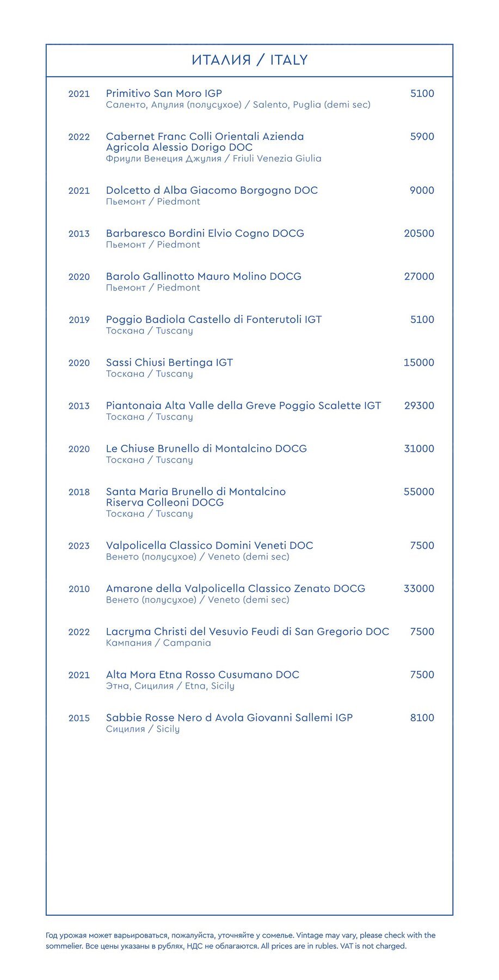Click Poggio Badiola Castello di Fonterutoli IGT
The width and height of the screenshot is (499, 980).
pos(214,320)
